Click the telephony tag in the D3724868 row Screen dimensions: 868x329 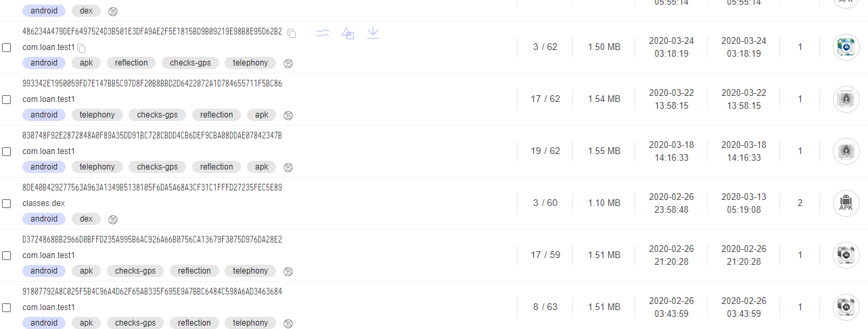pos(250,271)
